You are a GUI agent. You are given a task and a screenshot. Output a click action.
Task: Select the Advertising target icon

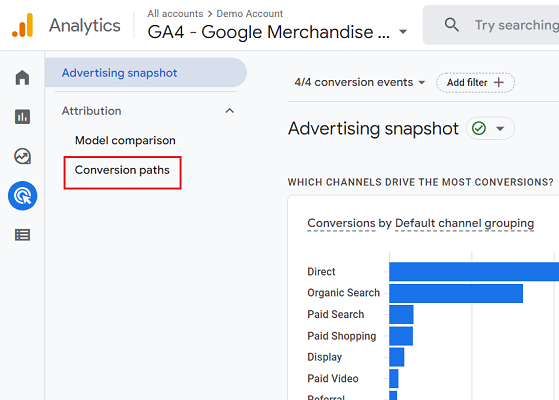(22, 196)
